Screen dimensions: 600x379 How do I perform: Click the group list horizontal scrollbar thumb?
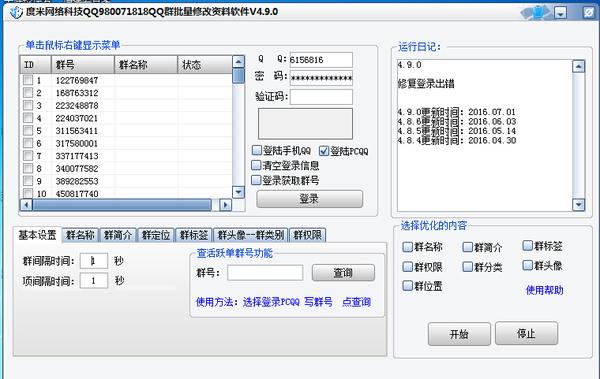tap(122, 205)
